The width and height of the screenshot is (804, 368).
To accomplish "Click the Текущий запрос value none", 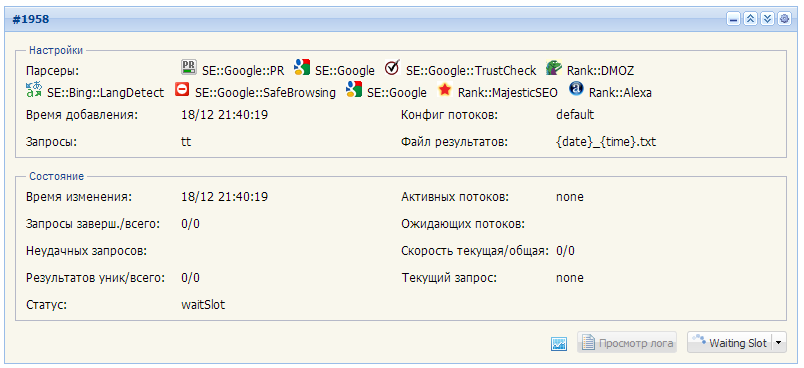I will (570, 278).
